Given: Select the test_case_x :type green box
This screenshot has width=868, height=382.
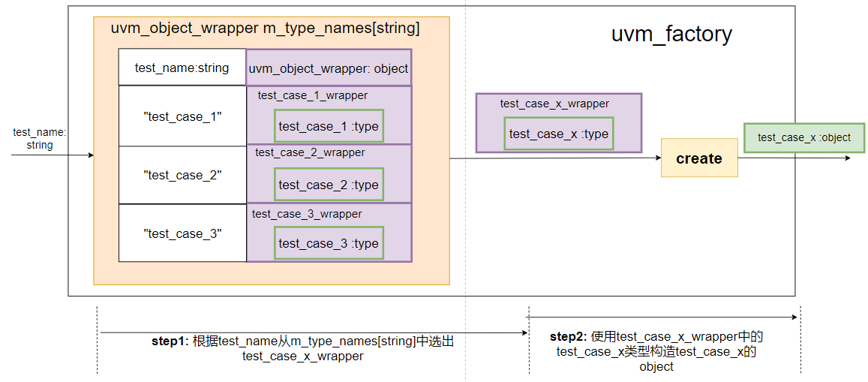Looking at the screenshot, I should tap(559, 134).
